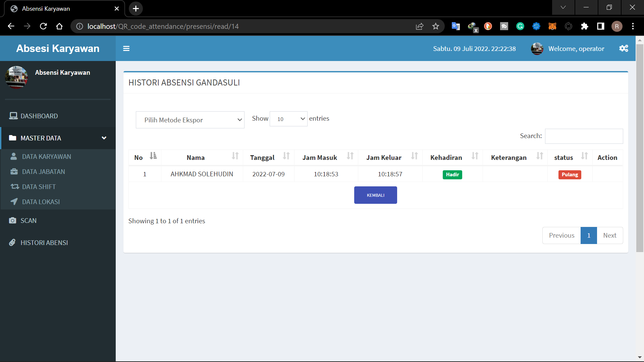Image resolution: width=644 pixels, height=362 pixels.
Task: Share this page via share icon
Action: (x=420, y=26)
